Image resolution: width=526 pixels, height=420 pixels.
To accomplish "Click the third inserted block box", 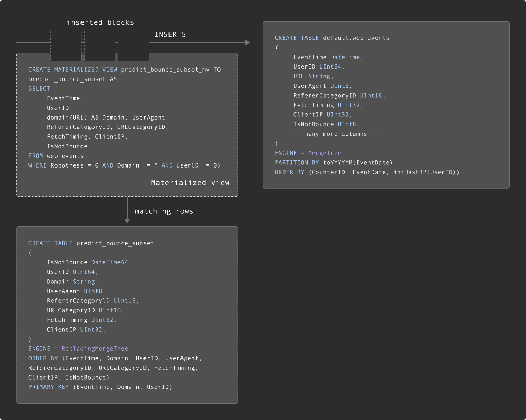I will pos(134,46).
